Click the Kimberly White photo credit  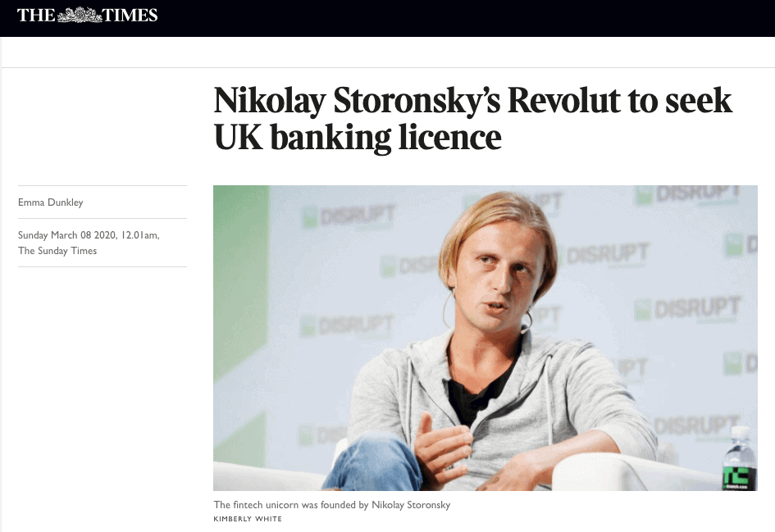[x=247, y=519]
